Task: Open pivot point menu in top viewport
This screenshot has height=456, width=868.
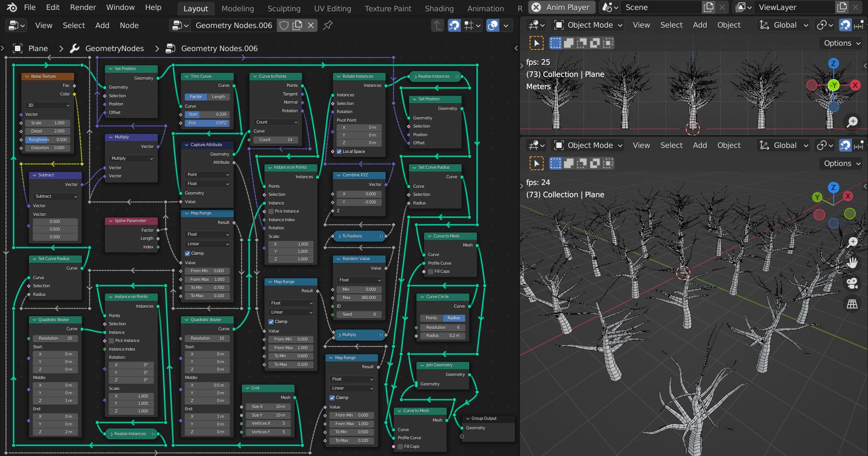Action: 825,25
